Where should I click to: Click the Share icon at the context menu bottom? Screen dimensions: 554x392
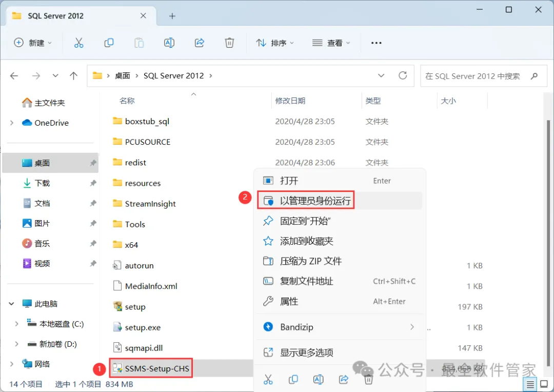343,380
